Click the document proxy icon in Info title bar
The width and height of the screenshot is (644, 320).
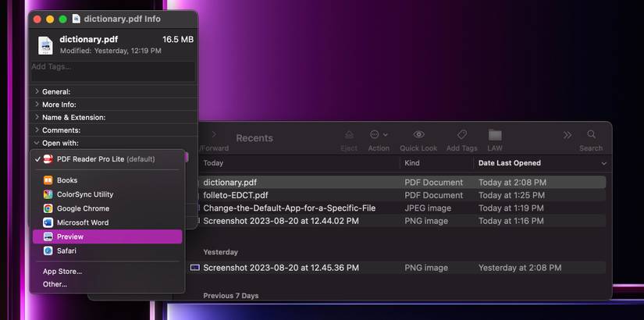coord(76,19)
